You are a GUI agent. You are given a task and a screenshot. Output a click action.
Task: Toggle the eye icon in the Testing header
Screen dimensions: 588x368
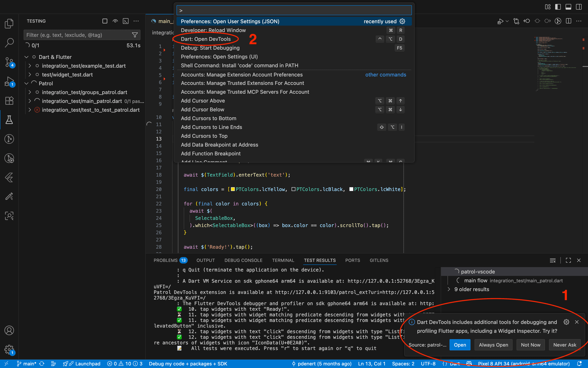115,21
